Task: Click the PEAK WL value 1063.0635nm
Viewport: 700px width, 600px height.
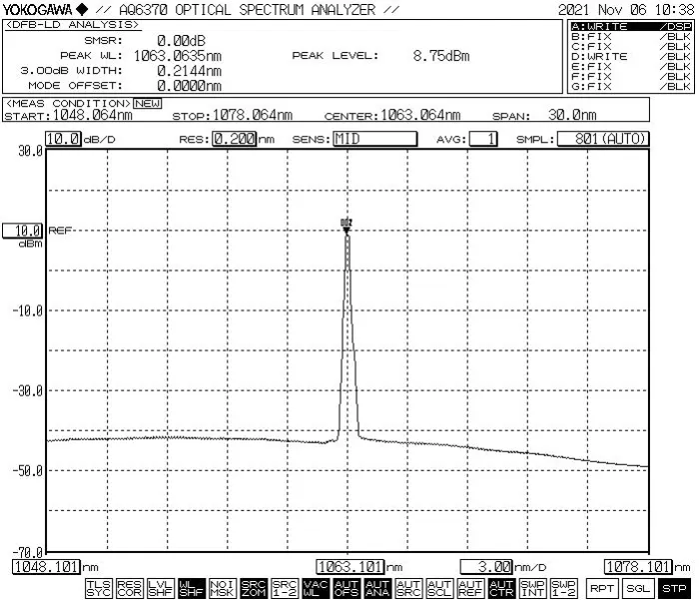Action: click(178, 56)
